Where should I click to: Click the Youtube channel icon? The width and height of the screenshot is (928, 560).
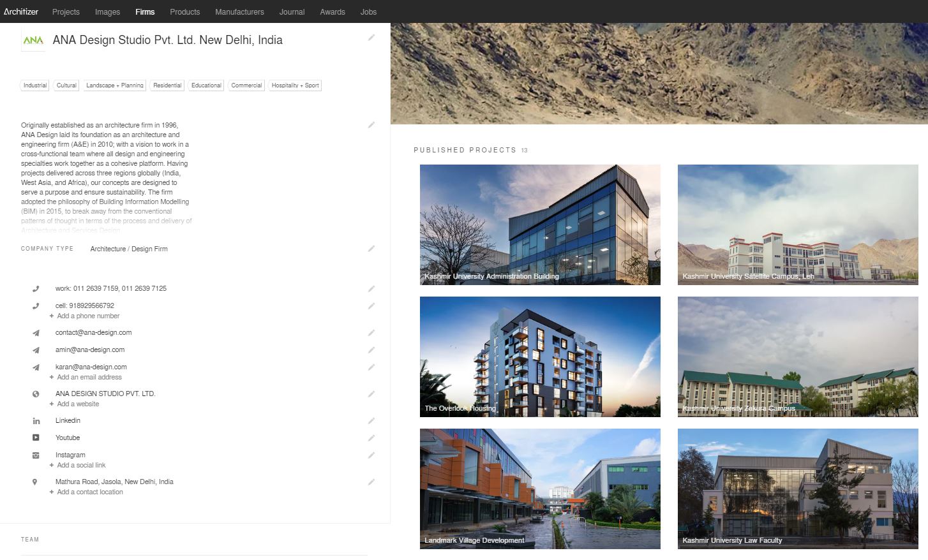[x=36, y=438]
